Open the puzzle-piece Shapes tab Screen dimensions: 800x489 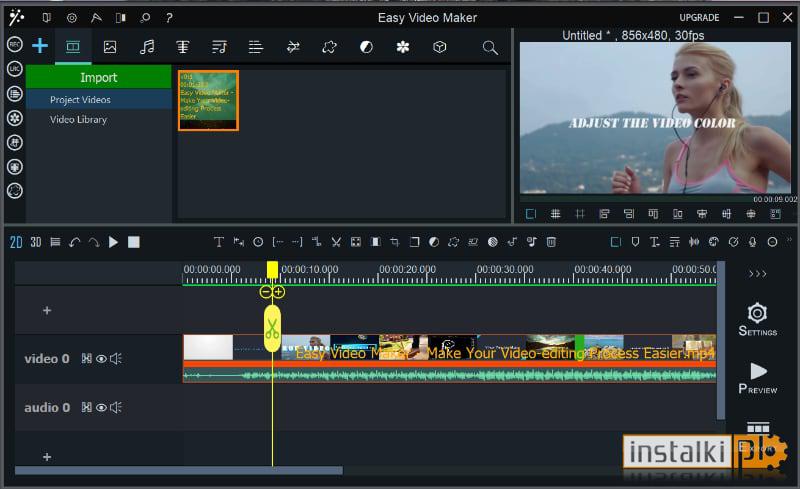[329, 47]
